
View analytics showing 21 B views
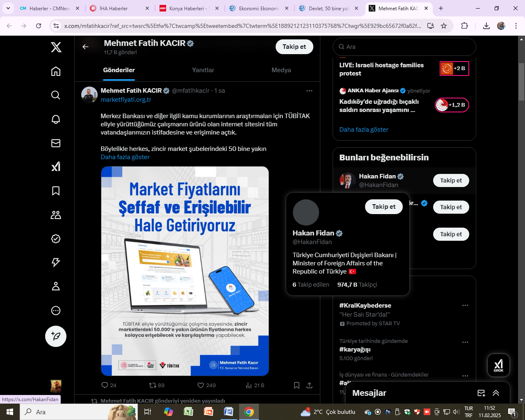(x=255, y=385)
